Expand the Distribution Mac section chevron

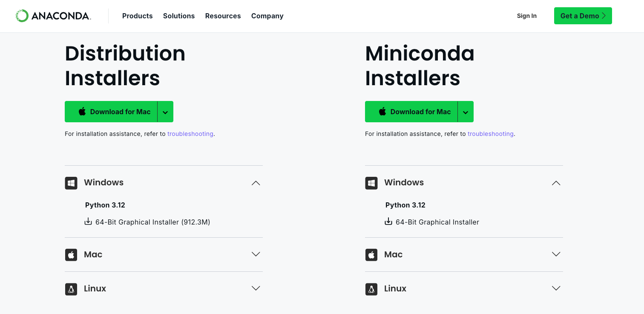[256, 254]
